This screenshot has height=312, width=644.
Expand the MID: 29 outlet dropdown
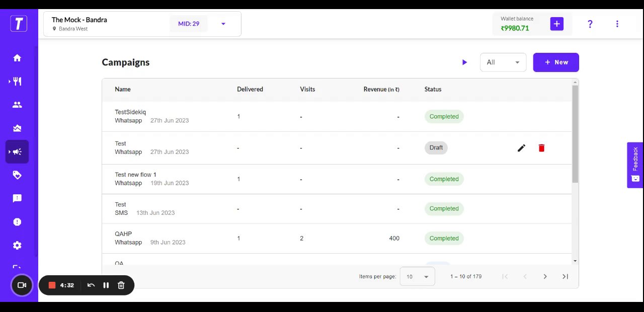point(223,24)
